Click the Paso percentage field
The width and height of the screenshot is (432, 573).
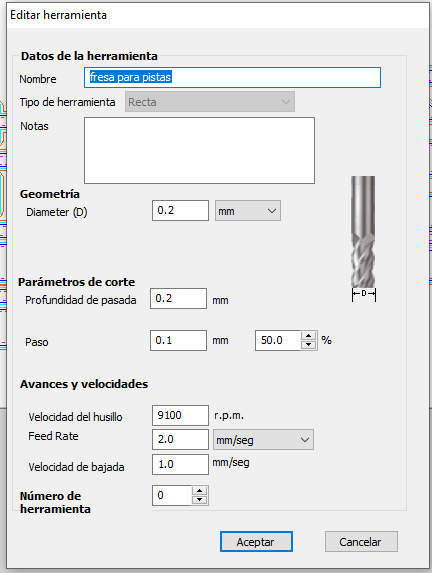(278, 341)
